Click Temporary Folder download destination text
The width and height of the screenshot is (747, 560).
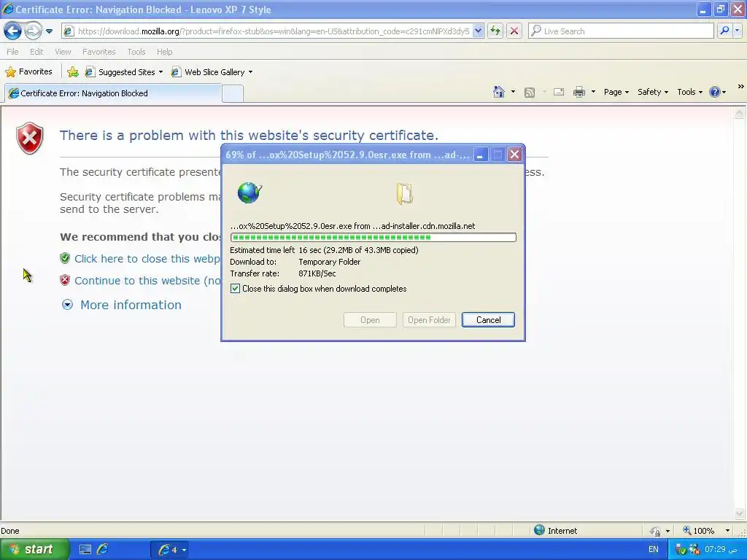330,262
